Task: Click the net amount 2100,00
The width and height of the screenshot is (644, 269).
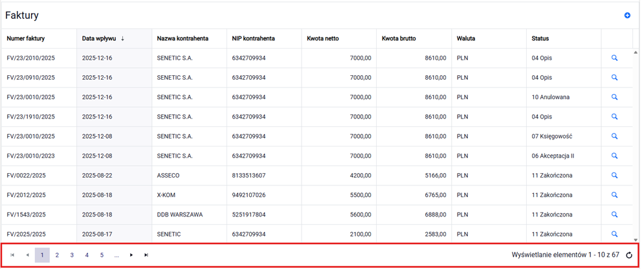Action: (361, 234)
